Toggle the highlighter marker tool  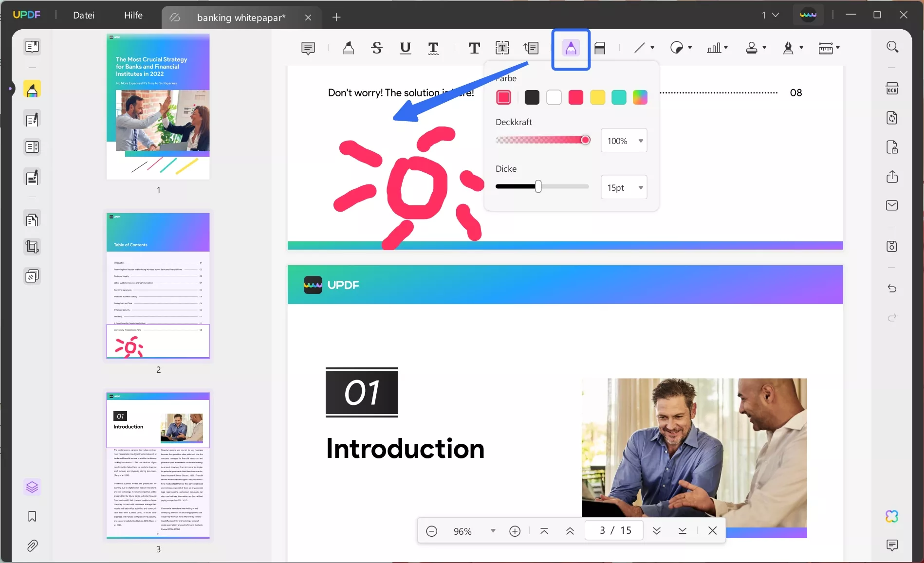coord(348,48)
